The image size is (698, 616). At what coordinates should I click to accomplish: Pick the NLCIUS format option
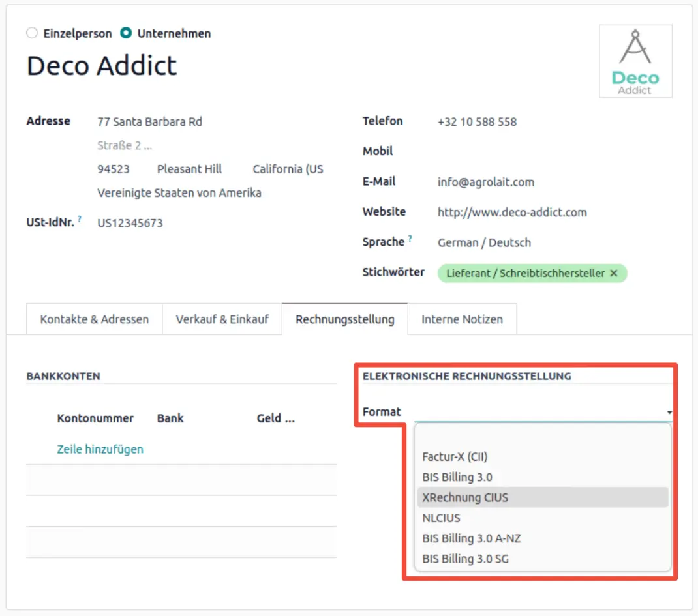pos(543,518)
